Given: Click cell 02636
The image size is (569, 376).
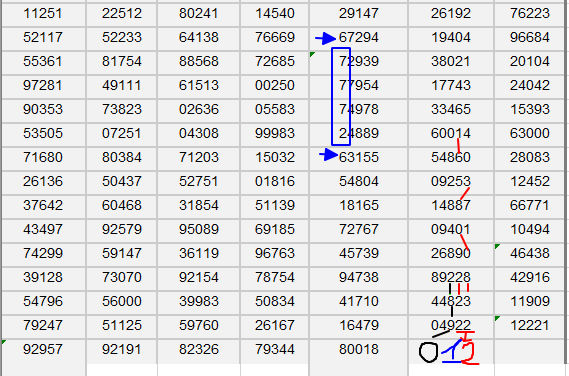Looking at the screenshot, I should coord(198,110).
